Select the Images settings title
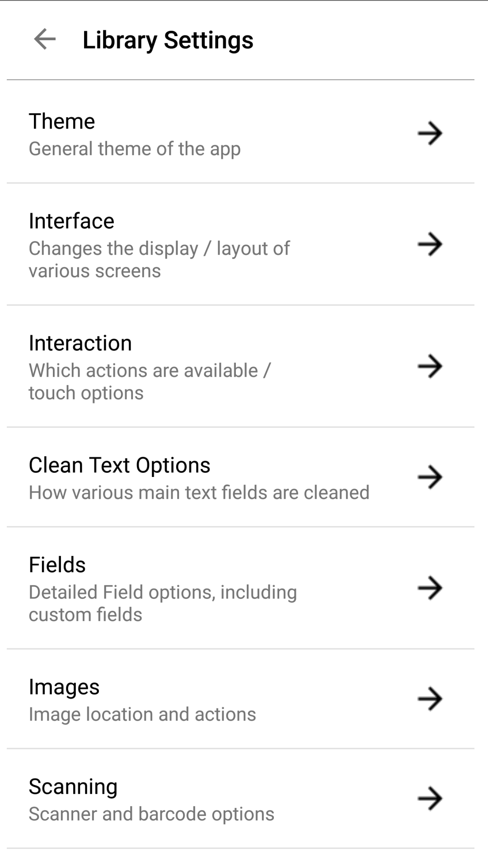 point(64,687)
